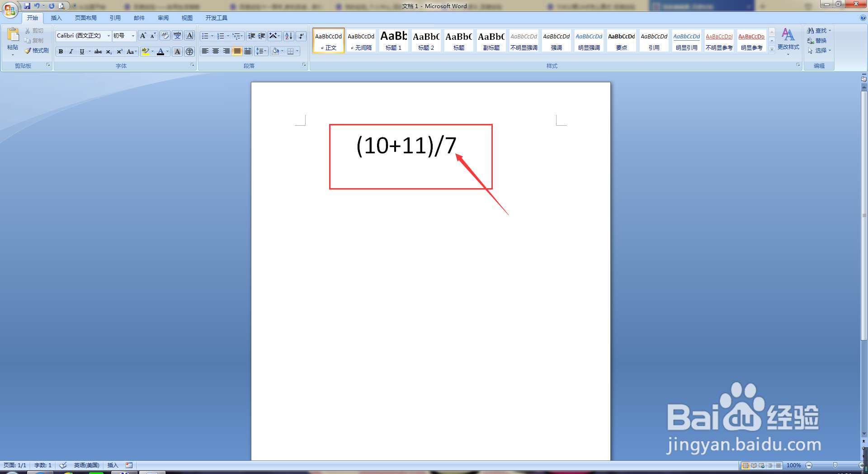
Task: Increase paragraph indent
Action: tap(262, 36)
